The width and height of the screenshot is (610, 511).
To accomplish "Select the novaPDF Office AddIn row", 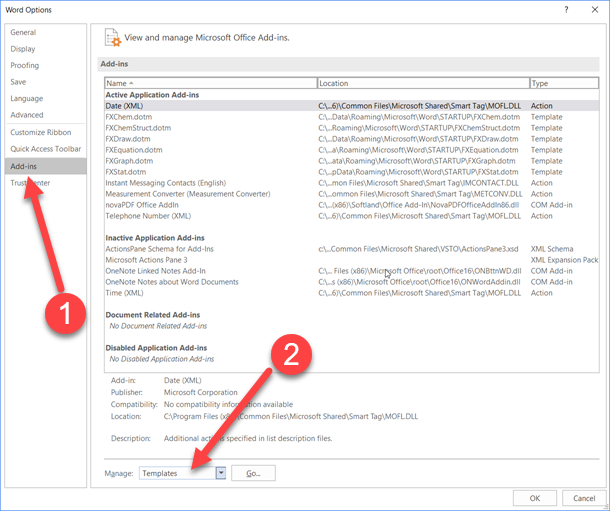I will tap(352, 205).
